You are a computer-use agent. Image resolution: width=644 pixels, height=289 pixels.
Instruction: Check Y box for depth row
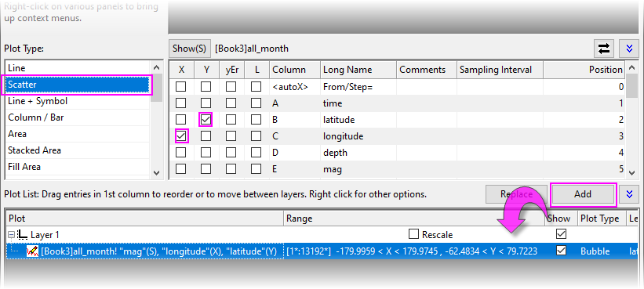tap(206, 153)
